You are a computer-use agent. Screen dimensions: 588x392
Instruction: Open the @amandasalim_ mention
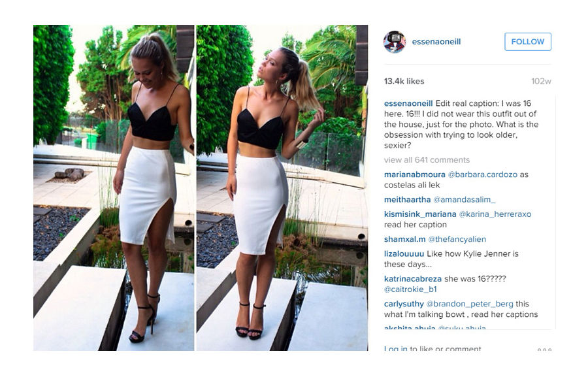(465, 199)
